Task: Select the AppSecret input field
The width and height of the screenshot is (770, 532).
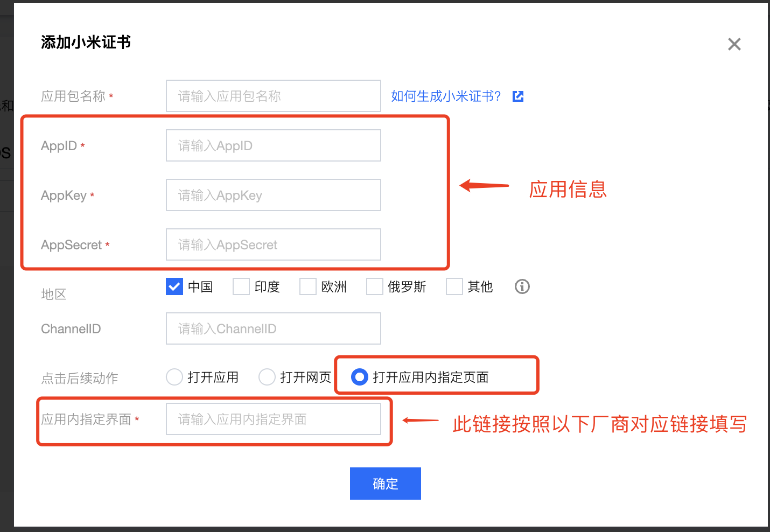Action: pyautogui.click(x=274, y=244)
